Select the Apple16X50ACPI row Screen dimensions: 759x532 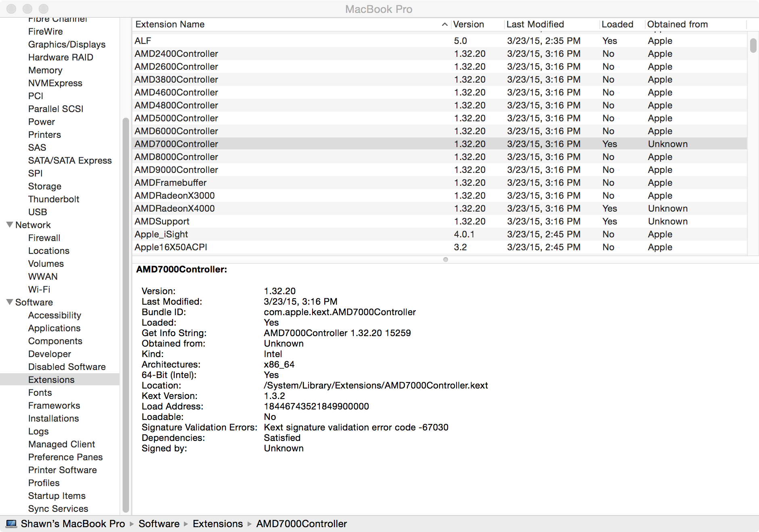(440, 247)
